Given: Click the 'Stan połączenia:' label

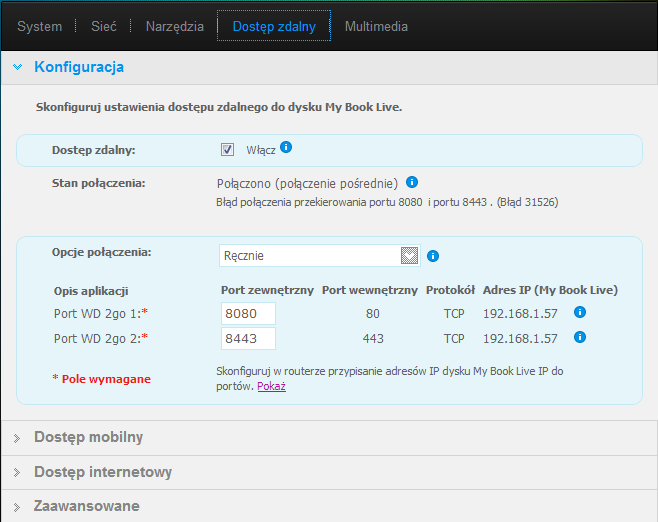Looking at the screenshot, I should pyautogui.click(x=99, y=183).
